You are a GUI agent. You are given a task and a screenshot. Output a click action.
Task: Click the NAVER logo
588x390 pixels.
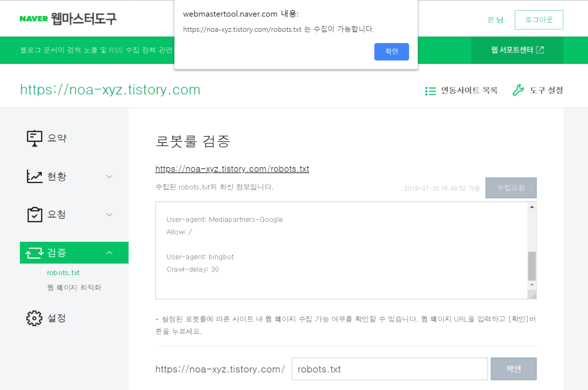pyautogui.click(x=34, y=19)
